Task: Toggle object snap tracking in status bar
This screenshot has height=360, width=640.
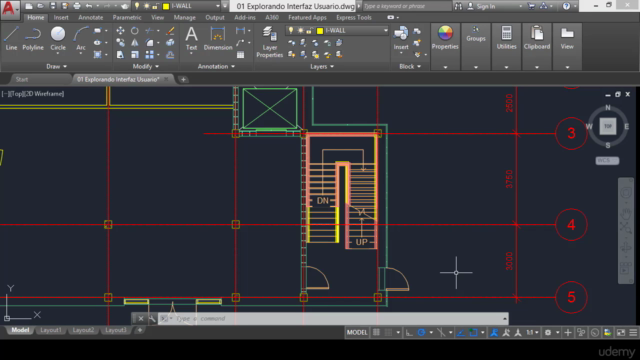Action: [x=460, y=333]
